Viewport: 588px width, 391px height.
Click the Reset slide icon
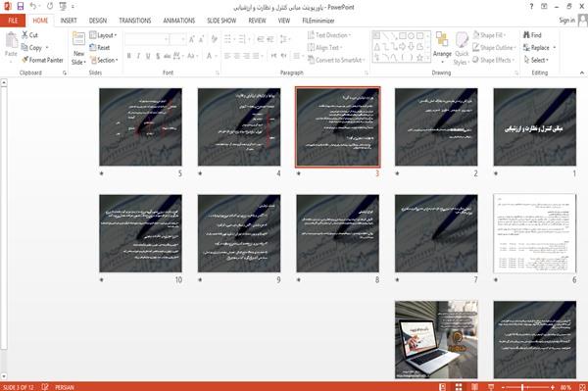tap(93, 48)
